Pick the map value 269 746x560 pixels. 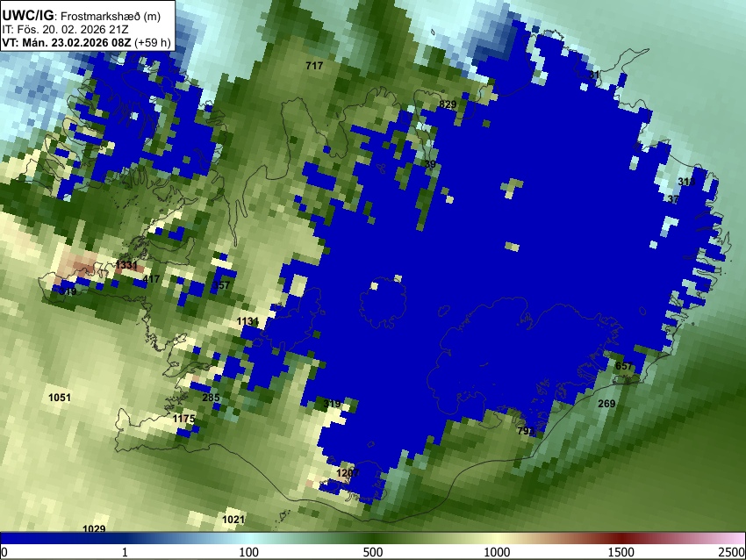point(606,404)
